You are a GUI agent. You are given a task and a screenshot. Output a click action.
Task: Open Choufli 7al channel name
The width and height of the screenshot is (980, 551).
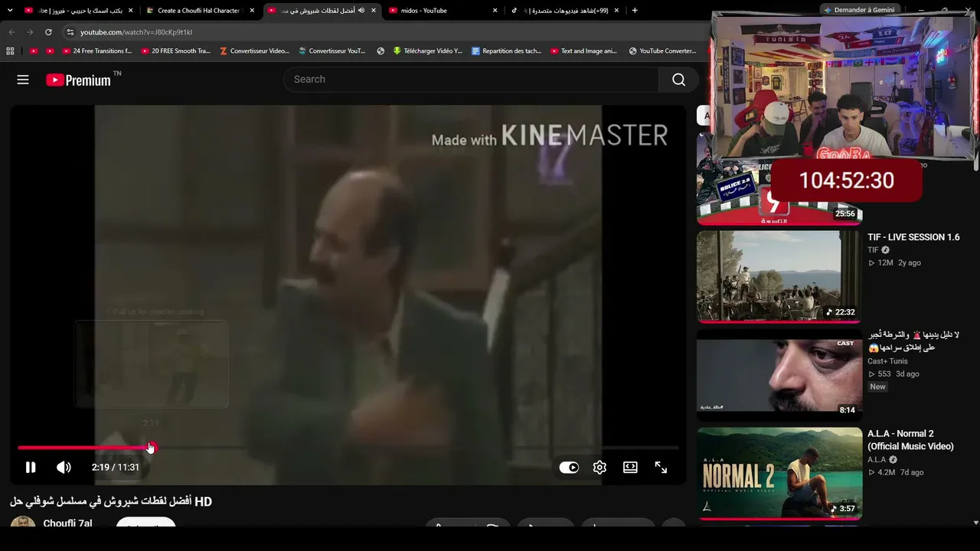pyautogui.click(x=67, y=523)
